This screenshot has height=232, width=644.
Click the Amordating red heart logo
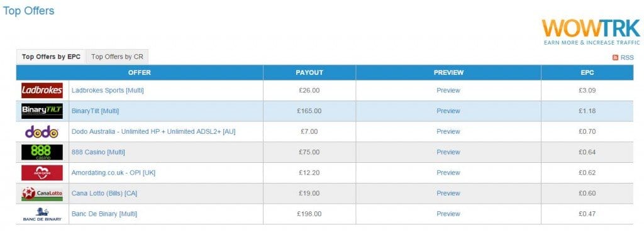(42, 173)
